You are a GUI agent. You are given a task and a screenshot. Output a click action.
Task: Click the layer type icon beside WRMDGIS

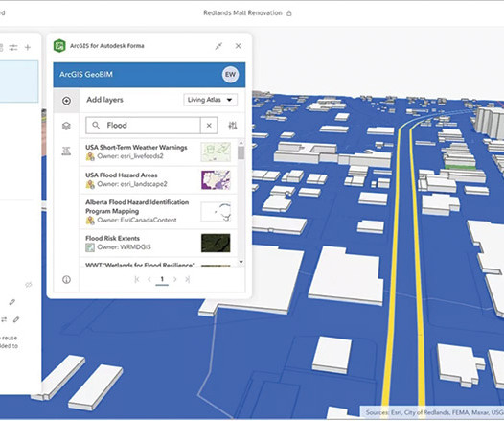(90, 247)
